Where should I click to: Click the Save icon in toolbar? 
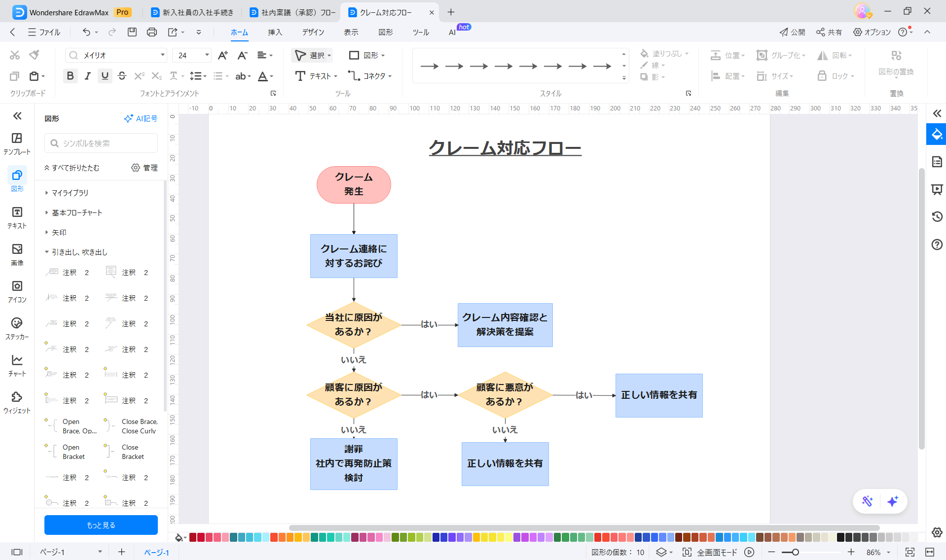(132, 32)
